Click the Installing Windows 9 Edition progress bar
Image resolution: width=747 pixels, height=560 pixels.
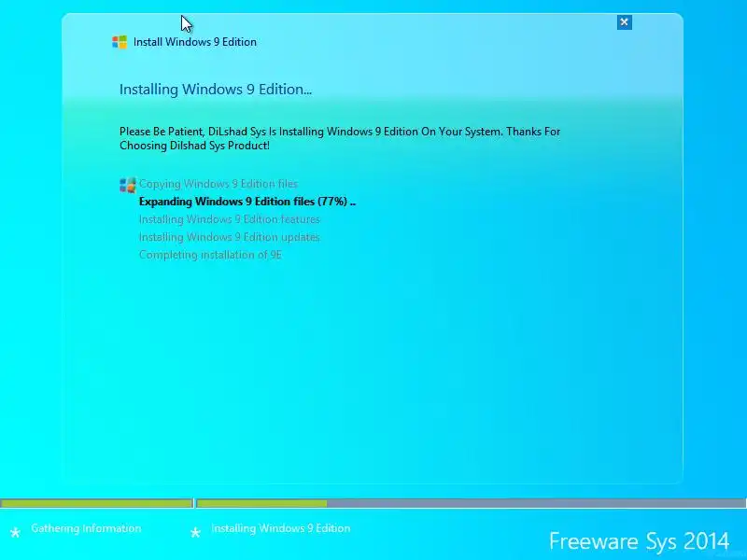(x=472, y=503)
